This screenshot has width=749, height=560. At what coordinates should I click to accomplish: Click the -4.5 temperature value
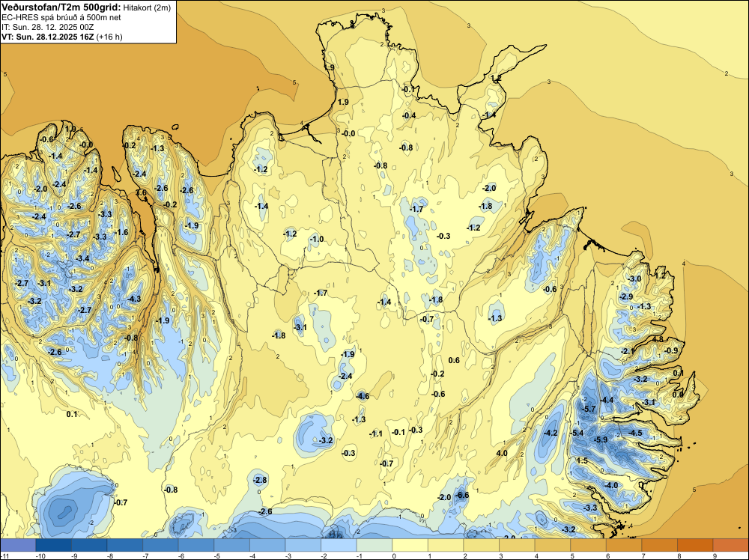click(635, 433)
